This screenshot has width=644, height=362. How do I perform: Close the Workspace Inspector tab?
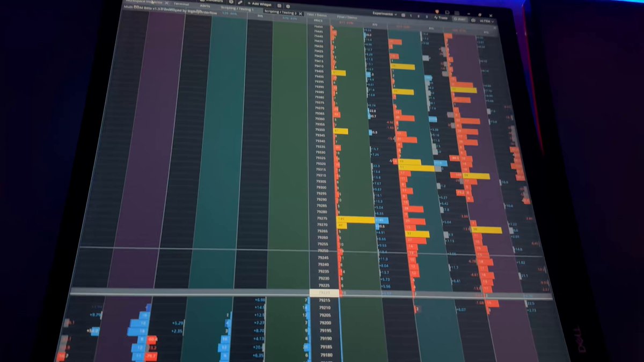point(166,3)
